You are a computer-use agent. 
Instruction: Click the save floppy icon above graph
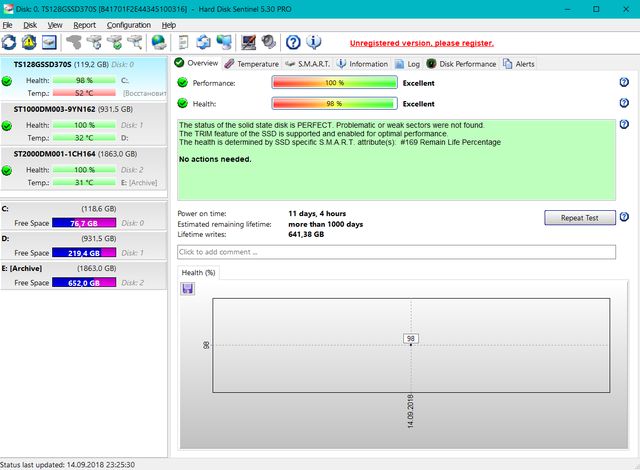[188, 288]
